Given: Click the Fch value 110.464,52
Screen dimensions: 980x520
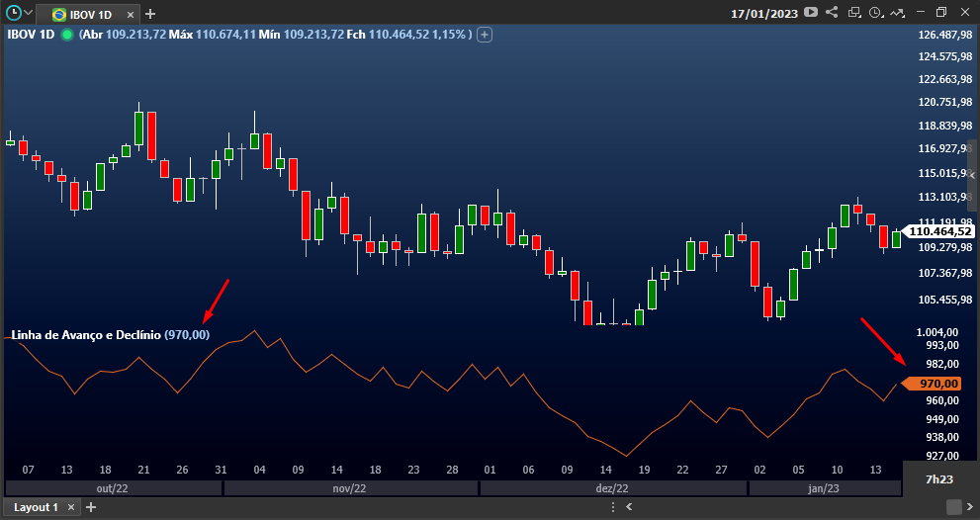Looking at the screenshot, I should tap(399, 35).
